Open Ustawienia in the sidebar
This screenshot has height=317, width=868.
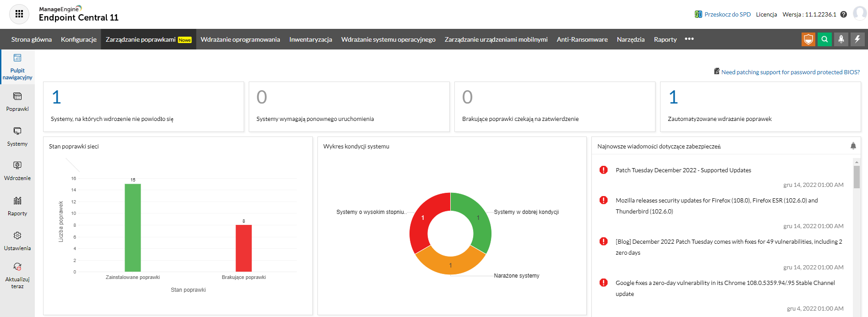coord(17,241)
